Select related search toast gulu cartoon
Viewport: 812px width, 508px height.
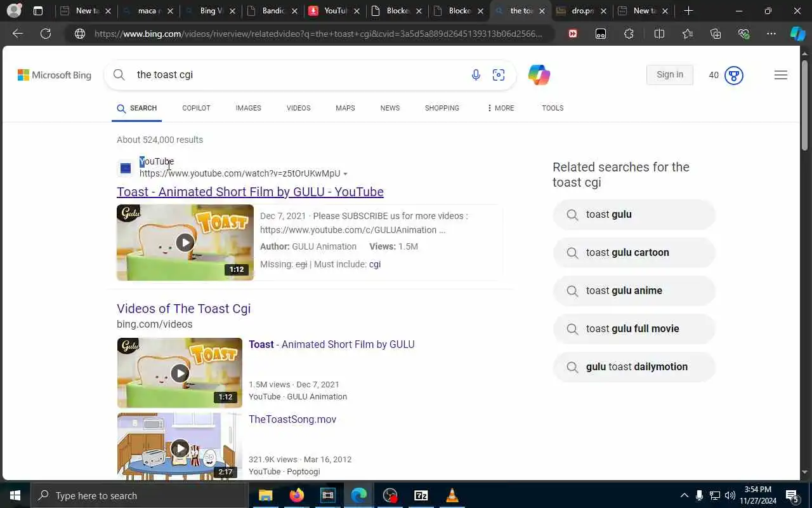634,253
